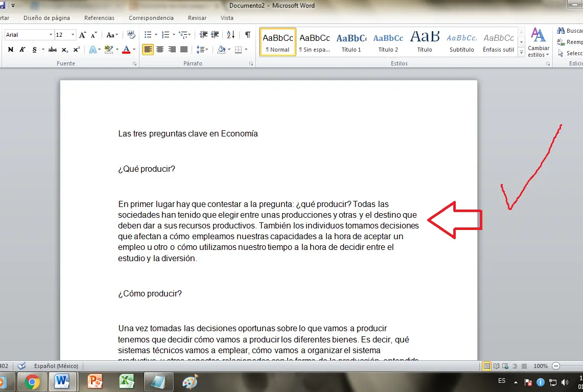Expand highlight color palette arrow
Screen dimensions: 583x392
(117, 50)
